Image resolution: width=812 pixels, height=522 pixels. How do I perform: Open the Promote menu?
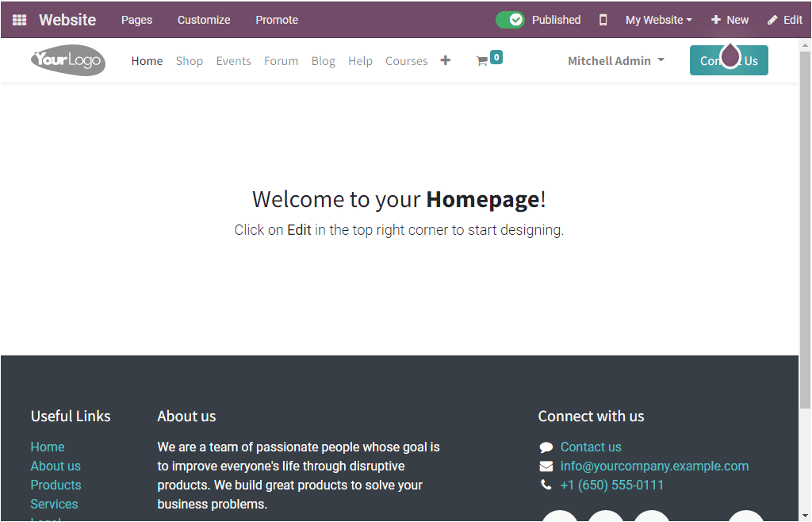click(276, 19)
